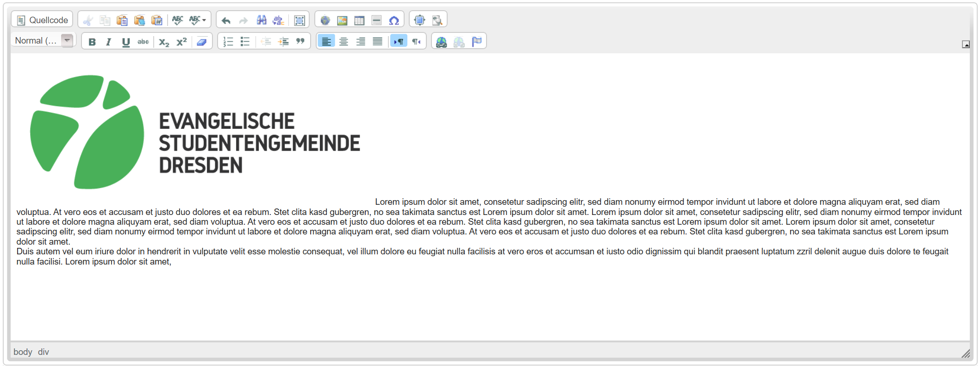The image size is (980, 366).
Task: Remove formatting with eraser icon
Action: [x=202, y=42]
